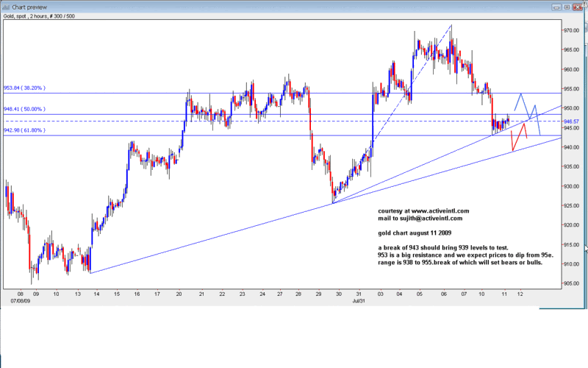
Task: Maximize the Chart preview window
Action: click(565, 6)
